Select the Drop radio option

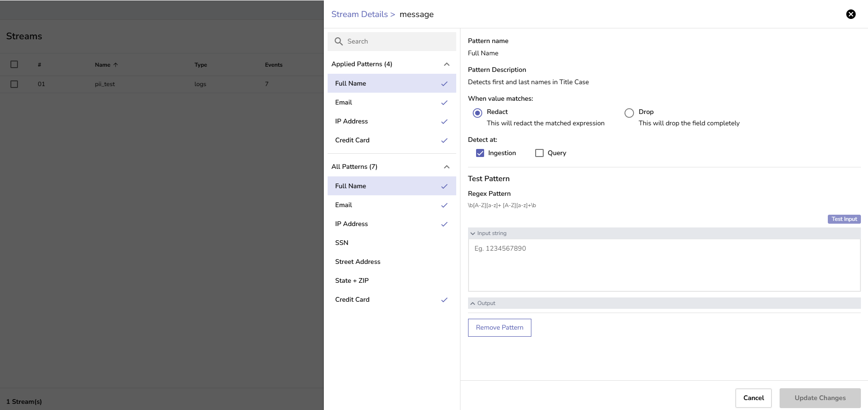click(629, 113)
